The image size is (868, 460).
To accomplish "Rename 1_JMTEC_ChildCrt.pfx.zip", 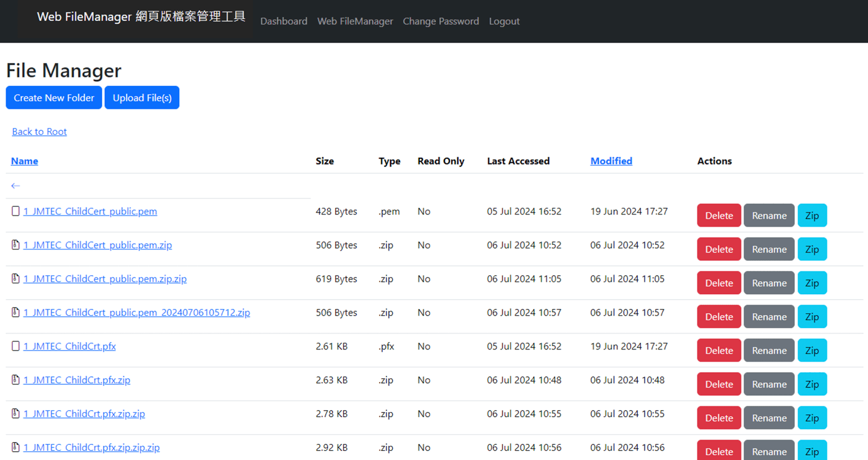I will coord(769,384).
